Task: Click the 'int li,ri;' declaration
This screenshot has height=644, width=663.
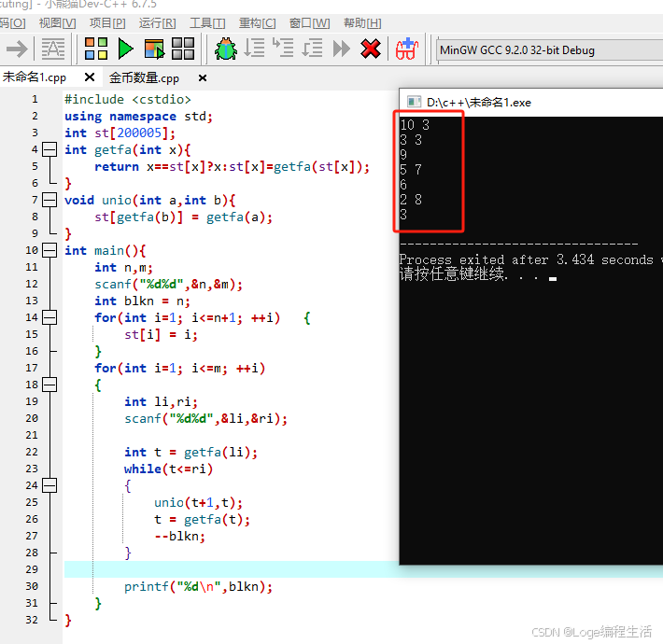Action: point(161,401)
